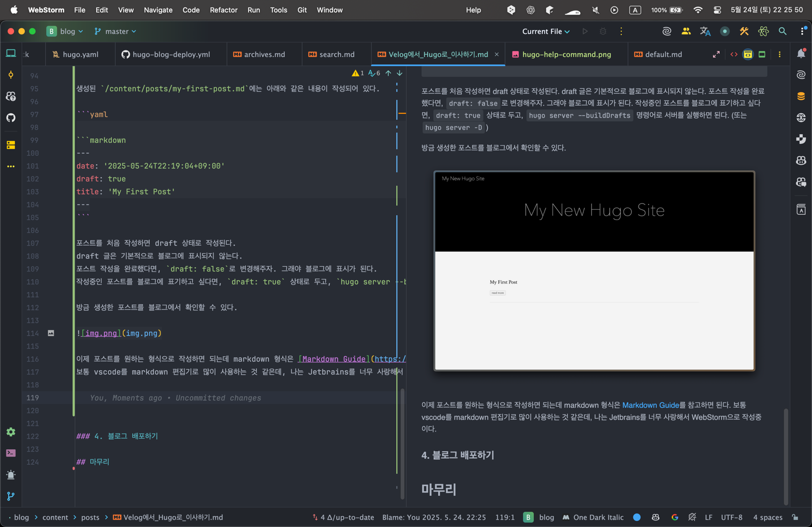
Task: Click the content breadcrumb in navigation bar
Action: (x=55, y=517)
